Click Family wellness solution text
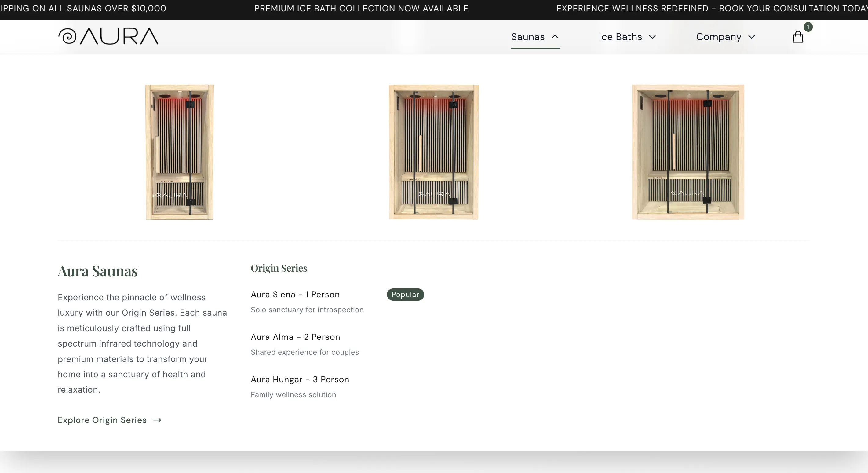The image size is (868, 473). [x=293, y=394]
